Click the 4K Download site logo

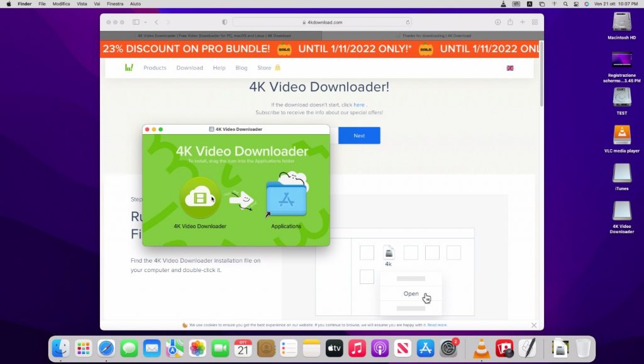coord(129,67)
